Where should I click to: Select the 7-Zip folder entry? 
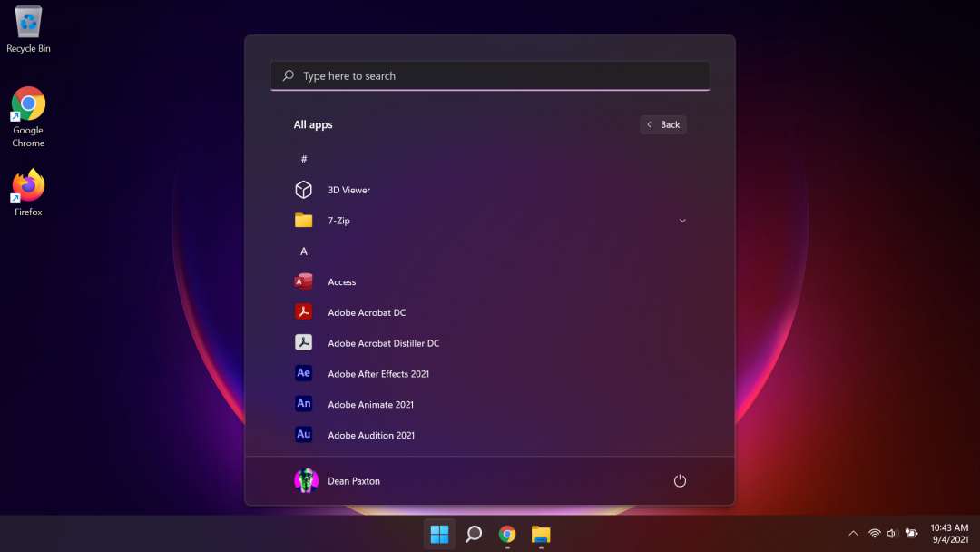point(338,221)
